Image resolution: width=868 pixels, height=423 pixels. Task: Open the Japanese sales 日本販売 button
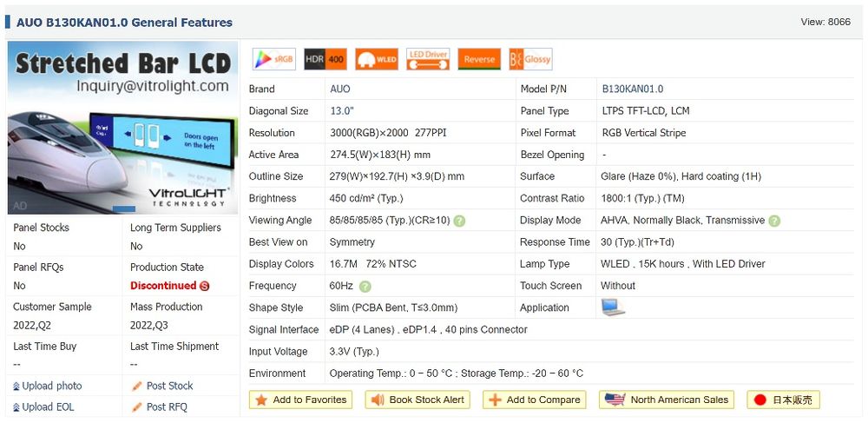(783, 400)
